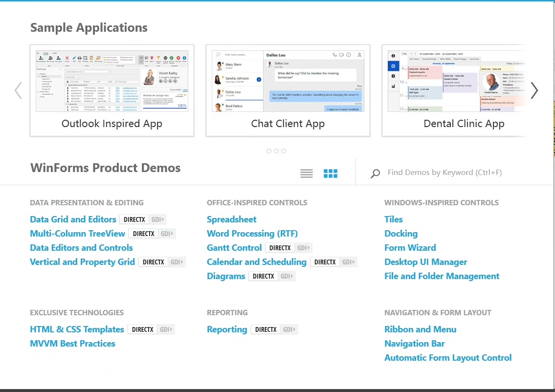Click the REPORTING section heading
Viewport: 555px width, 392px height.
coord(227,313)
